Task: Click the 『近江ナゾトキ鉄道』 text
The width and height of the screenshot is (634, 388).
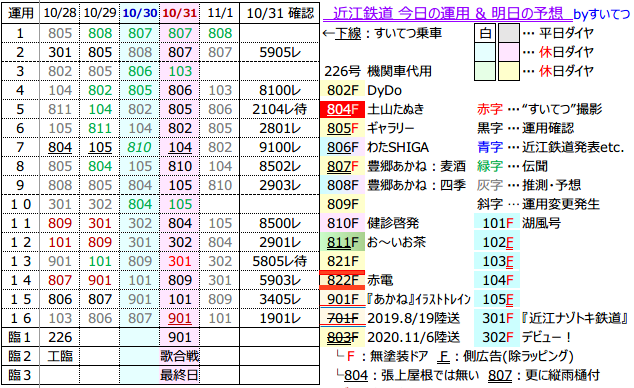Action: 575,318
